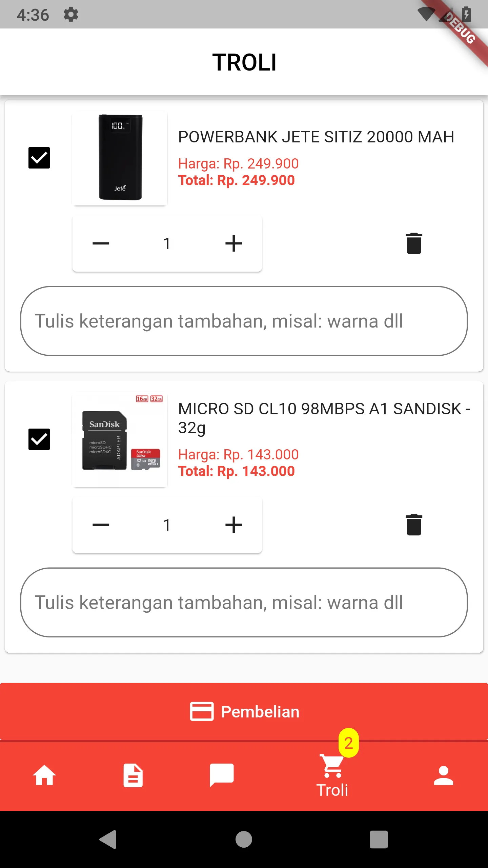
Task: Go to the Home tab
Action: 44,775
